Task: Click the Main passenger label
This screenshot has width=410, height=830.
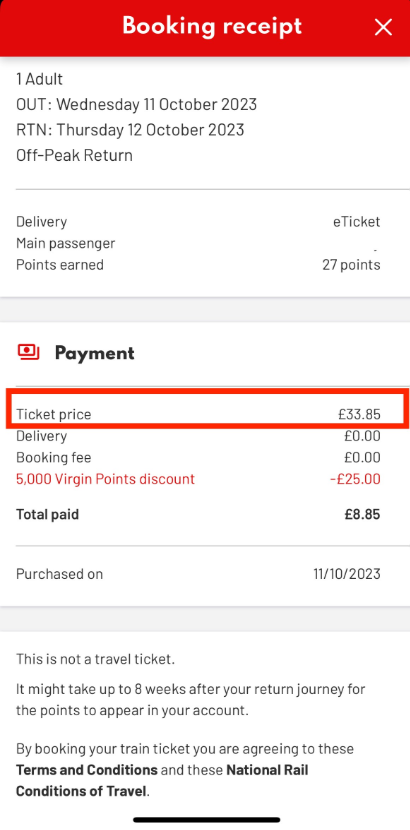Action: [x=66, y=243]
